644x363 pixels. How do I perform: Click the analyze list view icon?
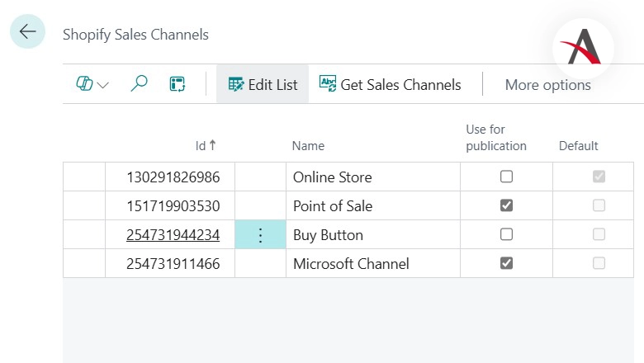(x=178, y=84)
